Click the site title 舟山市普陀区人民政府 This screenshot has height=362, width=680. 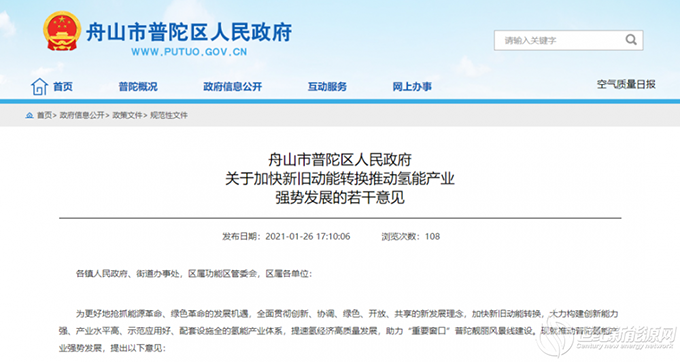coord(189,32)
